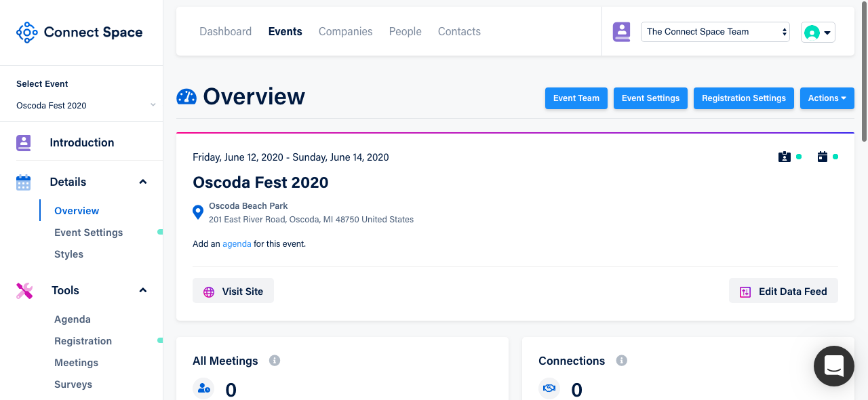Open the Select Event dropdown showing Oscoda Fest 2020
This screenshot has height=400, width=868.
coord(86,105)
